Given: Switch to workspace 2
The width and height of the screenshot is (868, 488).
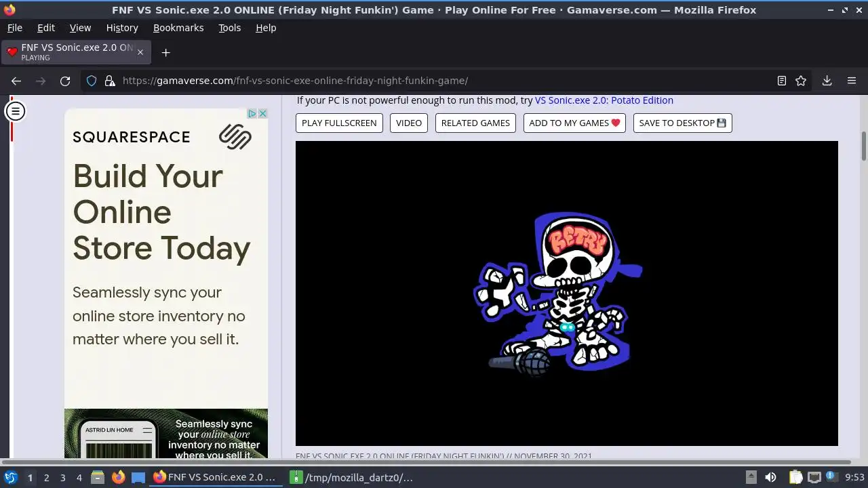Looking at the screenshot, I should click(46, 477).
